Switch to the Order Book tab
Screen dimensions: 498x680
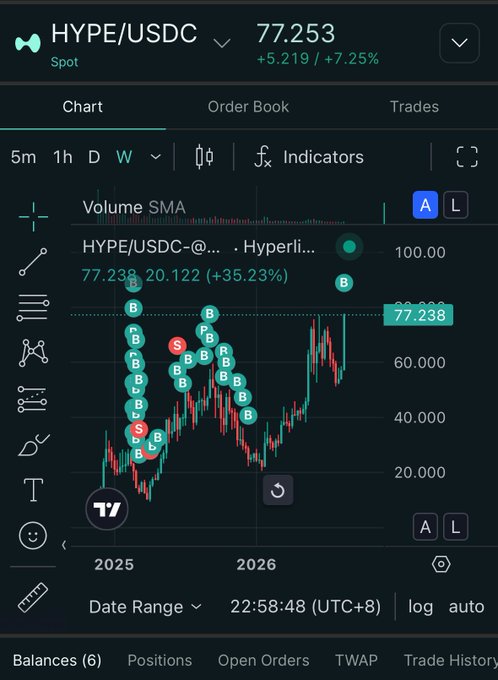tap(248, 107)
